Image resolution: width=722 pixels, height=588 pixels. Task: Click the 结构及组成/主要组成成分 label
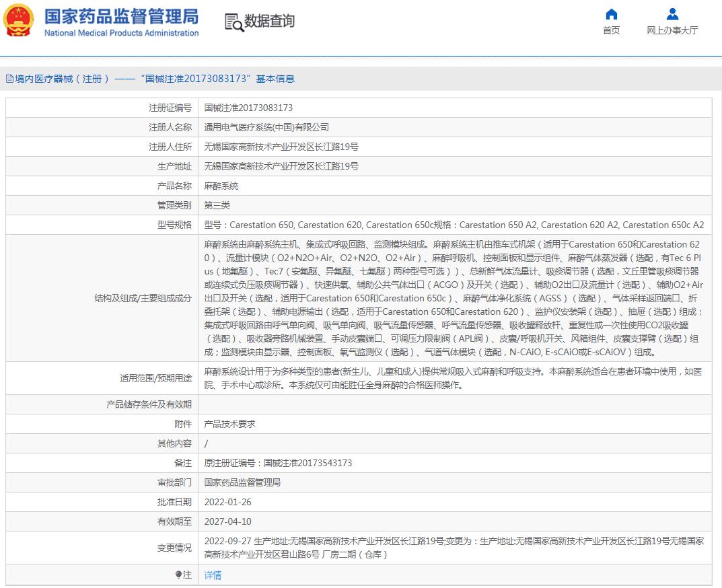point(143,298)
